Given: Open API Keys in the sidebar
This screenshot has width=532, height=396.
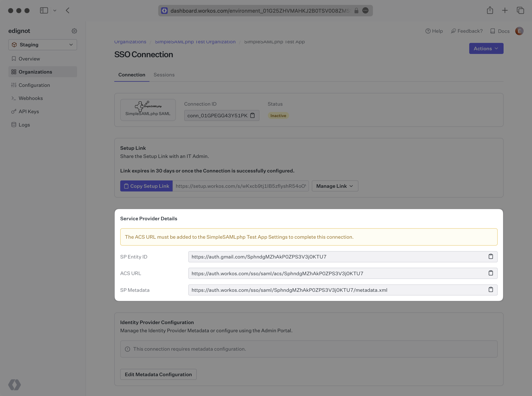Looking at the screenshot, I should coord(29,112).
